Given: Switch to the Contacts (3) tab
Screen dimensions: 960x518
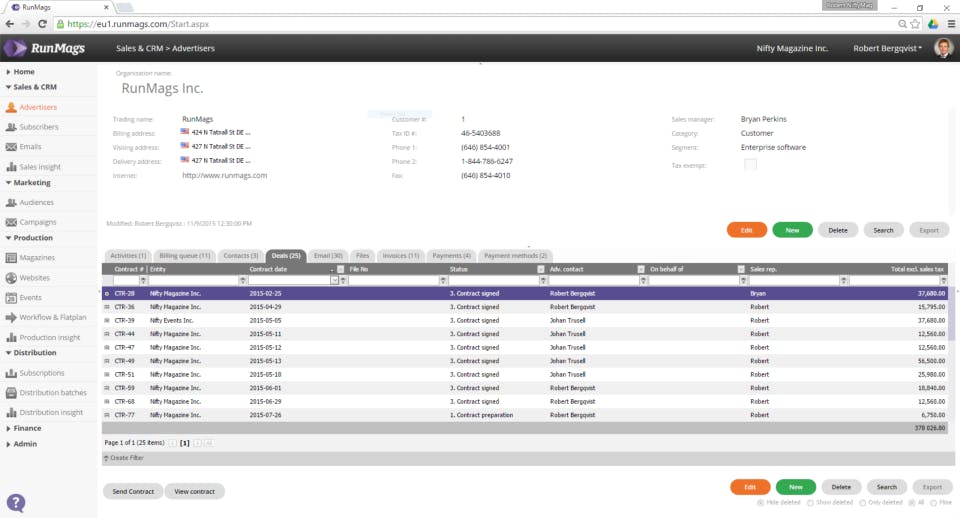Looking at the screenshot, I should click(x=241, y=256).
